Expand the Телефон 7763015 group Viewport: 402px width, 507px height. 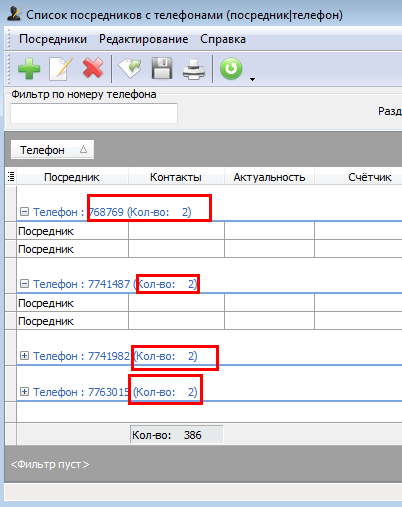[x=24, y=391]
